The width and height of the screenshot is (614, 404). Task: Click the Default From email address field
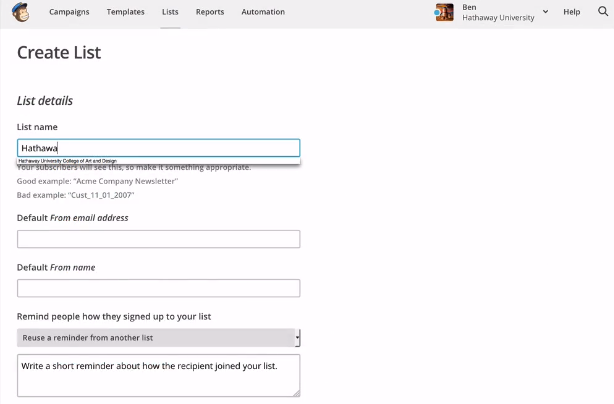[158, 239]
